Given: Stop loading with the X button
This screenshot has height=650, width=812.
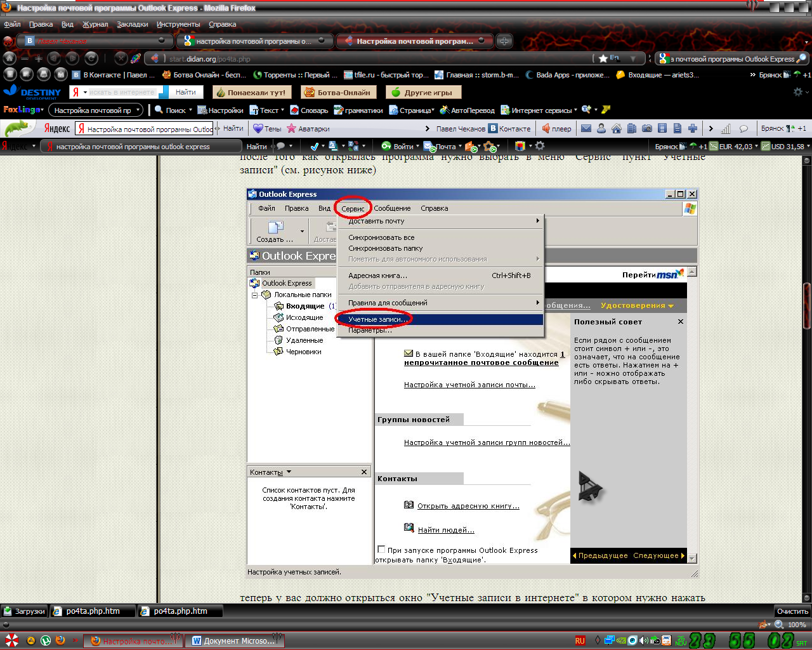Looking at the screenshot, I should click(x=121, y=58).
